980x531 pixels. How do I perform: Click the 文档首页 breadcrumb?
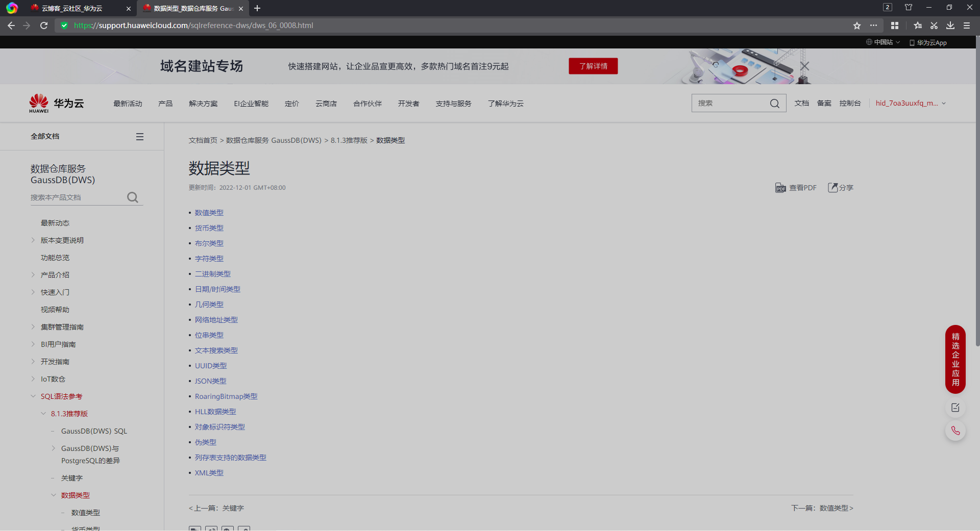point(203,140)
